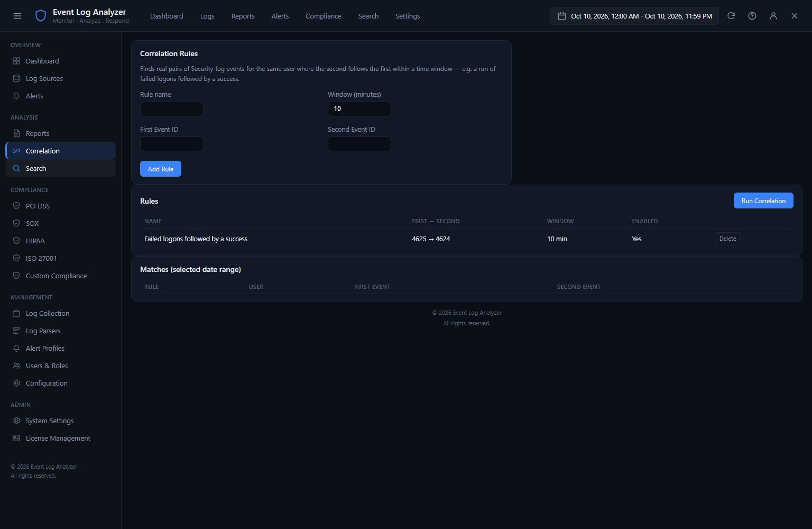Toggle the hamburger sidebar menu

click(17, 16)
